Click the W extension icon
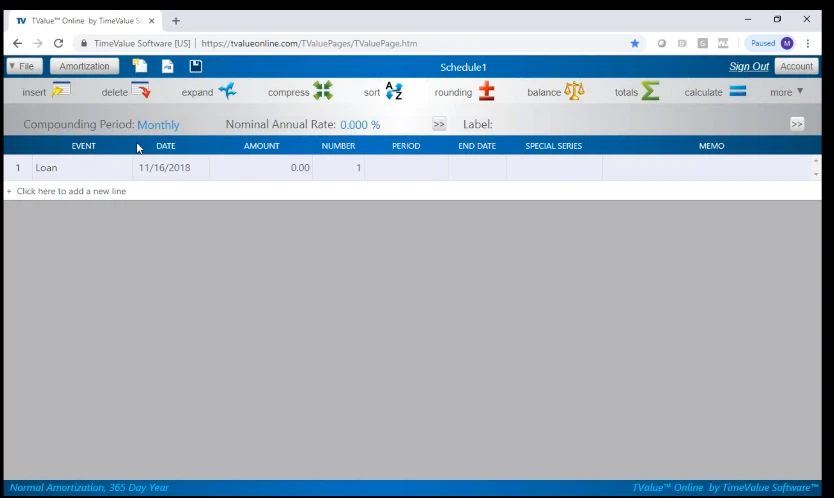The width and height of the screenshot is (834, 498). tap(723, 43)
